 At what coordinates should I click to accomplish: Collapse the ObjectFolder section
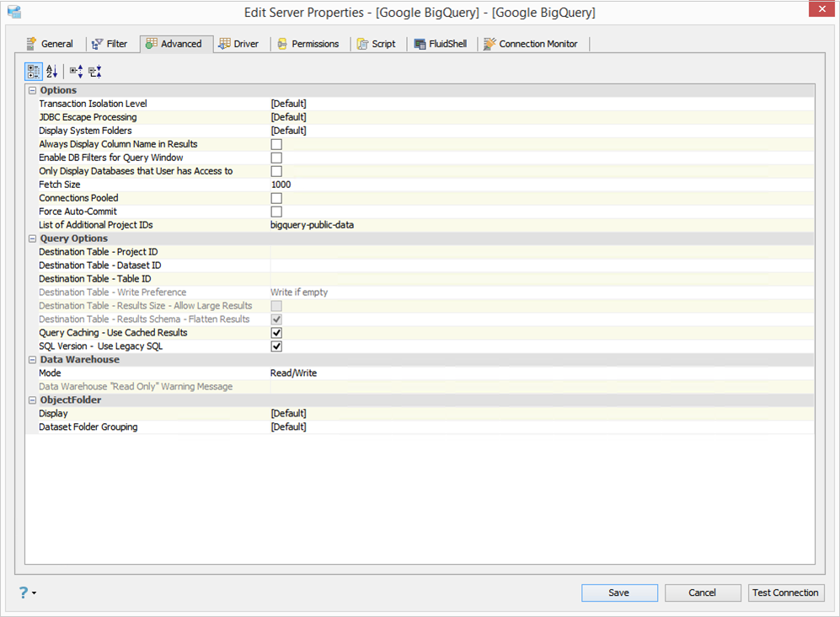tap(32, 400)
